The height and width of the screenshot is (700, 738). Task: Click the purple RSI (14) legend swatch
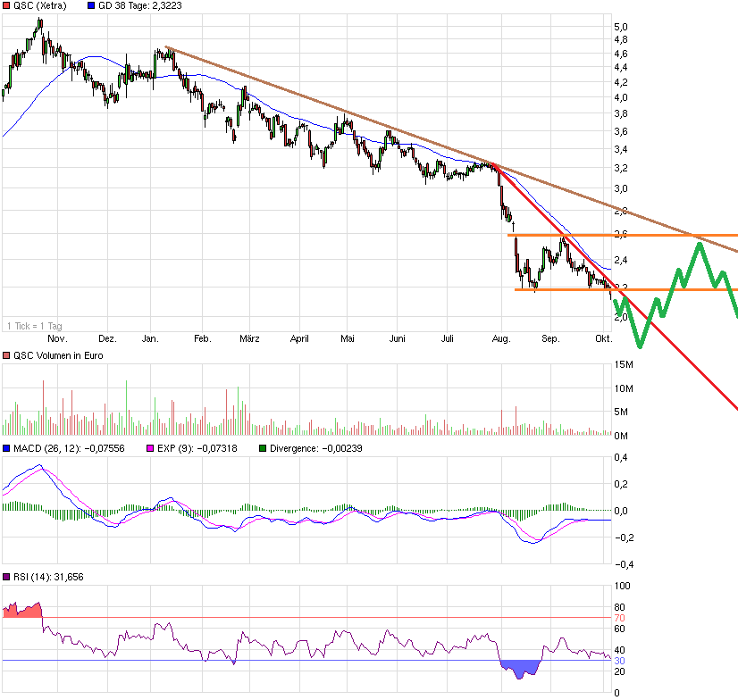coord(6,577)
